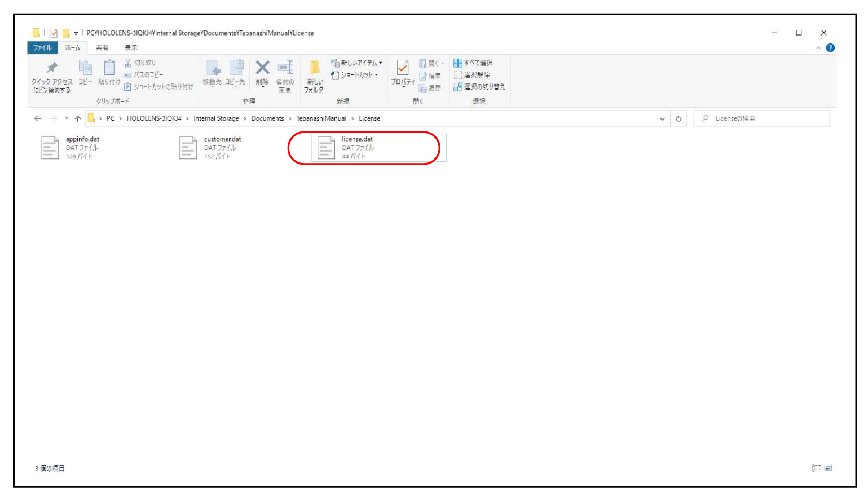Open Help via blue question mark icon

(x=830, y=48)
